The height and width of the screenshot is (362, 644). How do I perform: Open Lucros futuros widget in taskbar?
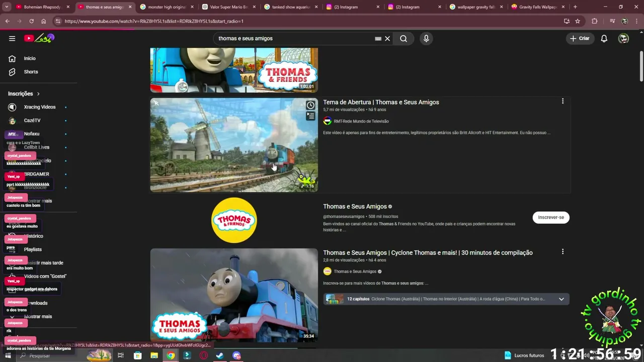[524, 355]
